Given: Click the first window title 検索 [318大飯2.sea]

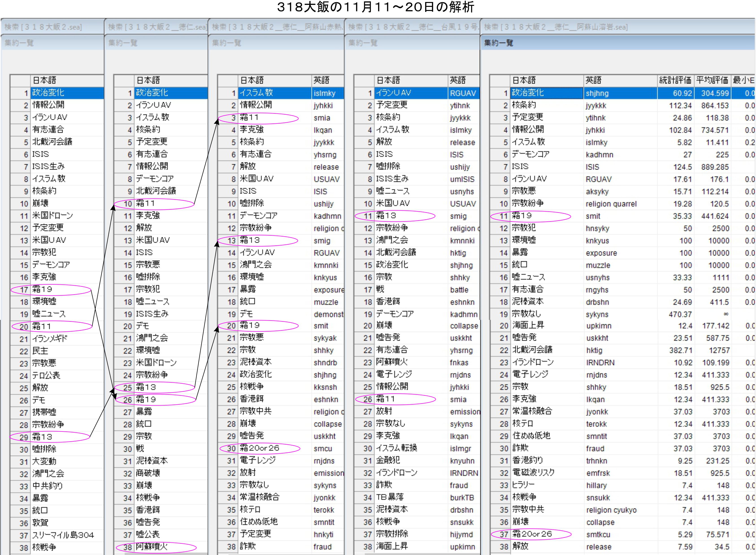Looking at the screenshot, I should point(43,27).
